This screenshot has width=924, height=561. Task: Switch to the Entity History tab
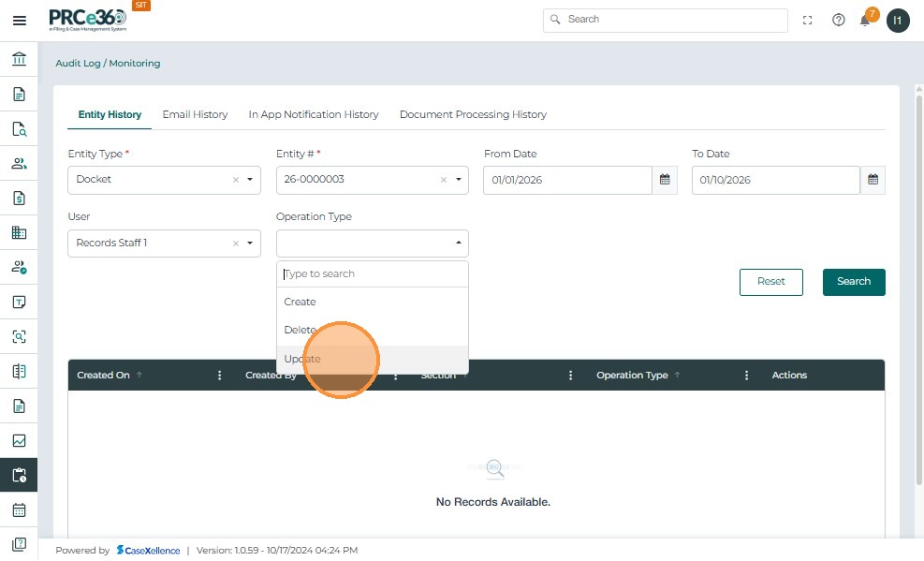pyautogui.click(x=110, y=114)
